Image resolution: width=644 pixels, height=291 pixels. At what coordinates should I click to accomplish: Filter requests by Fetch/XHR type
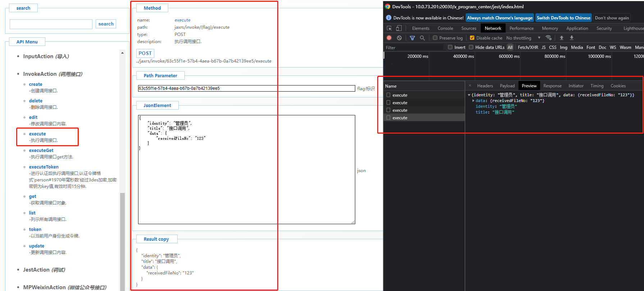coord(528,47)
